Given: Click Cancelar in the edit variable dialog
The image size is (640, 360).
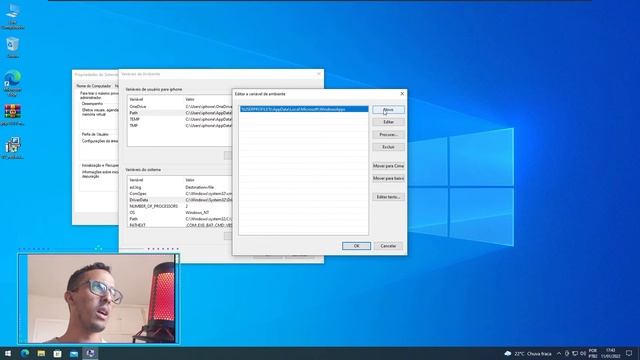Looking at the screenshot, I should point(388,246).
